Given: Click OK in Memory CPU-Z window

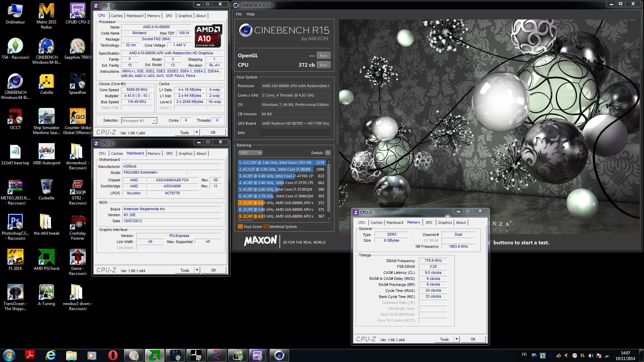Looking at the screenshot, I should pos(473,339).
